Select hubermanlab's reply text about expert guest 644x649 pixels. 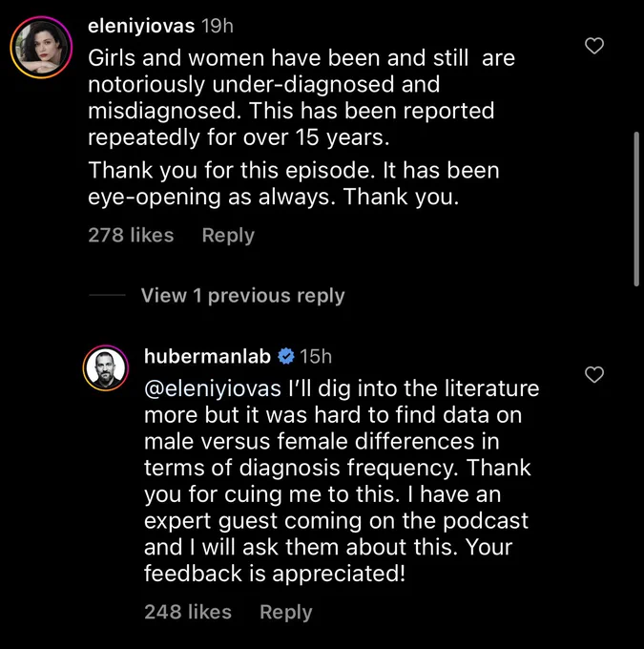coord(342,481)
